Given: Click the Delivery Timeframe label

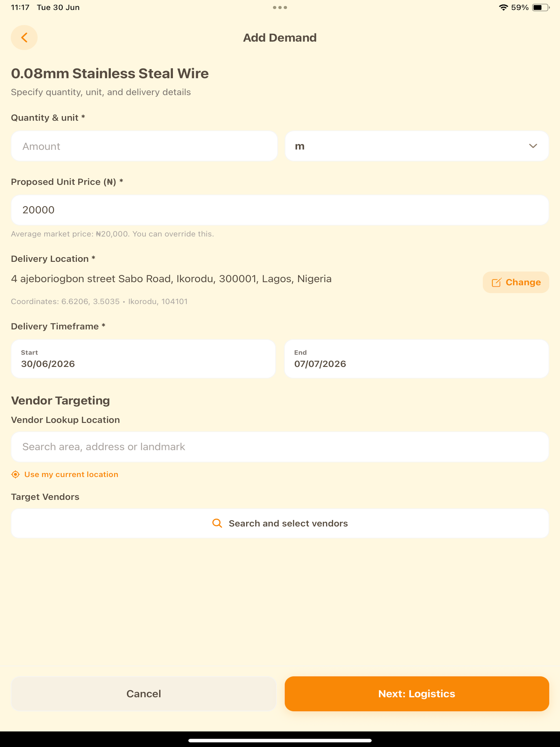Looking at the screenshot, I should (58, 326).
